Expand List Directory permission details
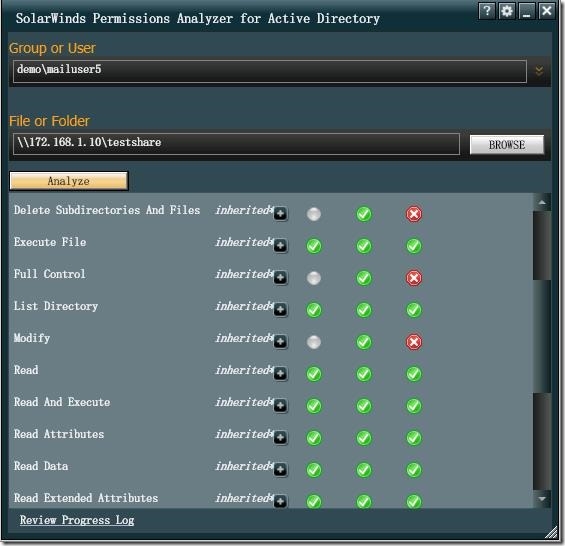Viewport: 565px width, 546px height. 280,310
